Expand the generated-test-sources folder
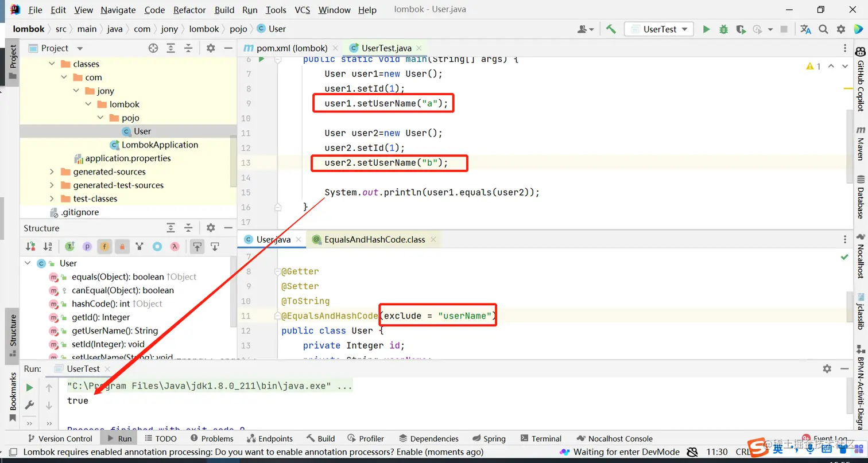This screenshot has height=463, width=868. (x=52, y=185)
